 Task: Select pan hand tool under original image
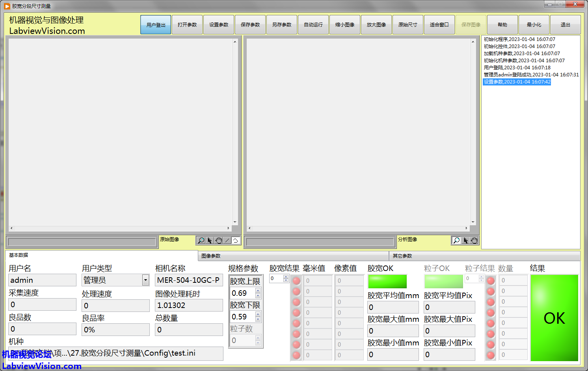[x=219, y=240]
